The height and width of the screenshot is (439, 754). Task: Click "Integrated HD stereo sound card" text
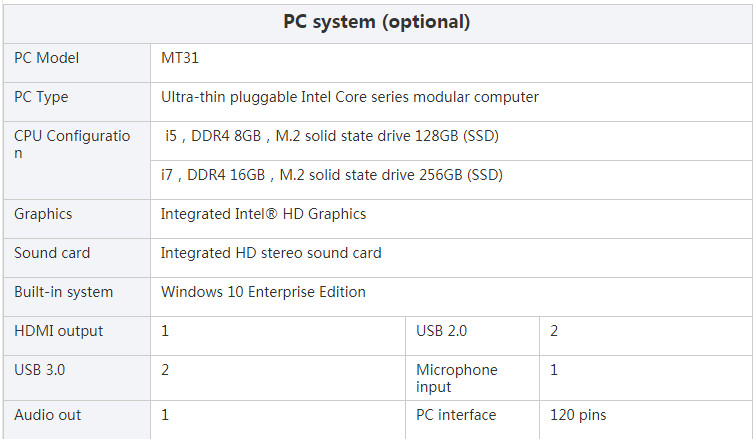point(271,253)
